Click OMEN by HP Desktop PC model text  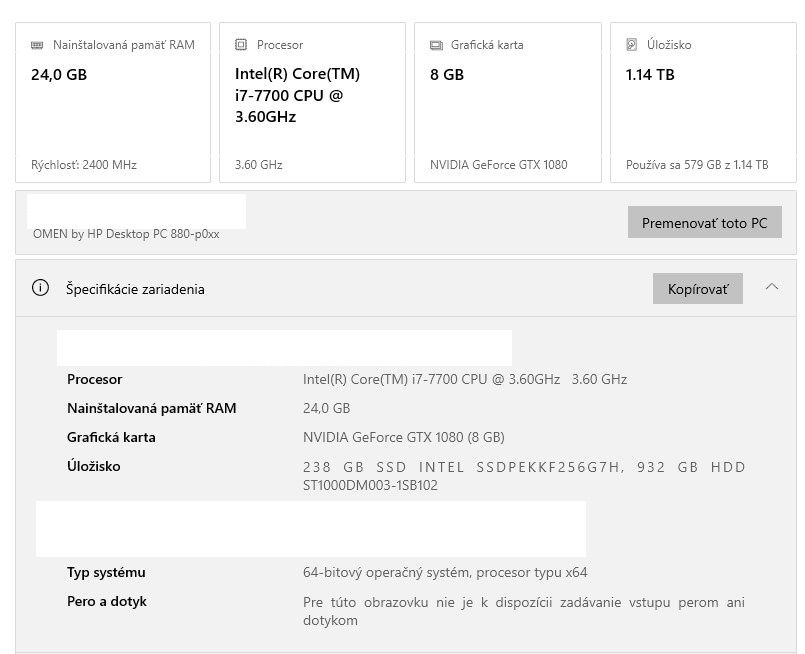click(126, 234)
